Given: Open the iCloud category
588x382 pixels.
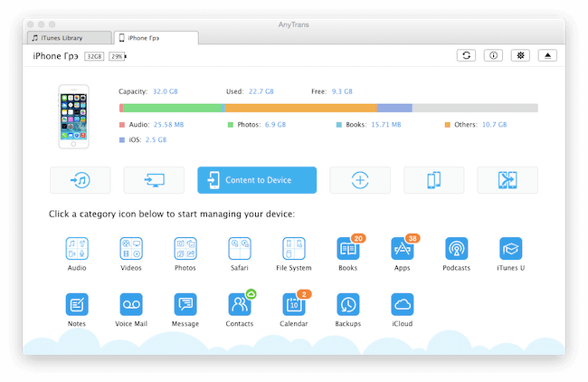Looking at the screenshot, I should (402, 304).
